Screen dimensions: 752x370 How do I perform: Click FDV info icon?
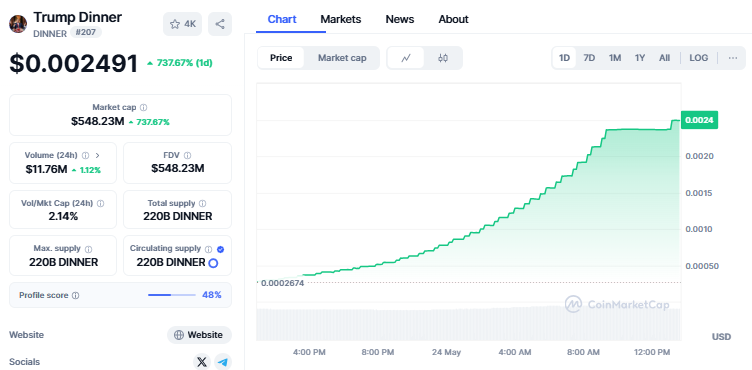point(188,155)
